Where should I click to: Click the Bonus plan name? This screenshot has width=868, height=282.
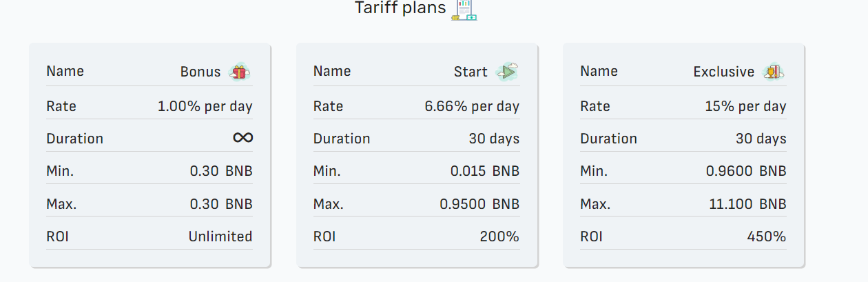200,72
